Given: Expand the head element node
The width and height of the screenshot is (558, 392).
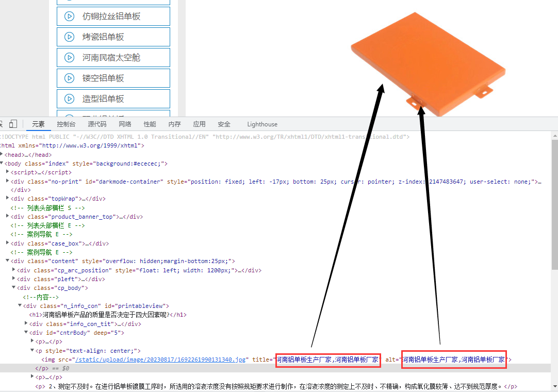Looking at the screenshot, I should [x=2, y=155].
